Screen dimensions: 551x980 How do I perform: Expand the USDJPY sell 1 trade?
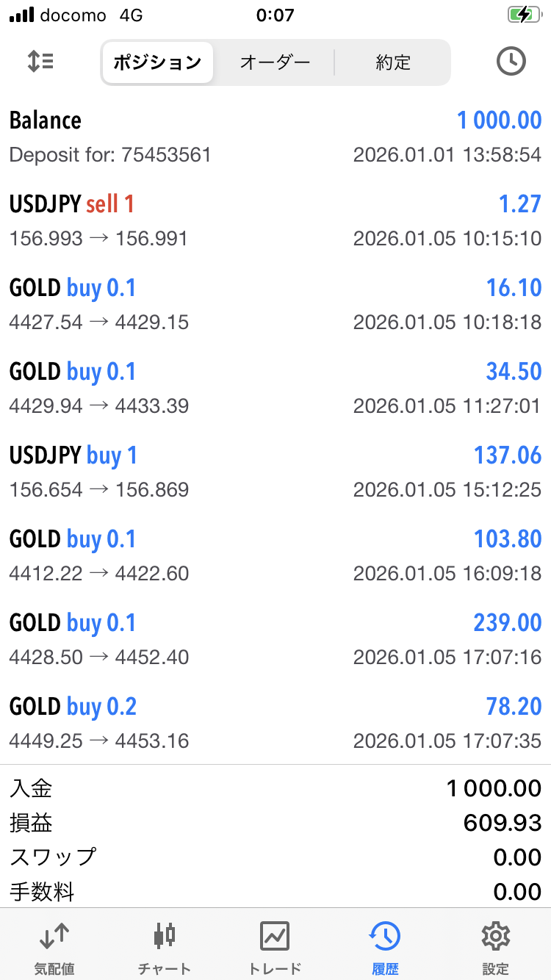(275, 220)
